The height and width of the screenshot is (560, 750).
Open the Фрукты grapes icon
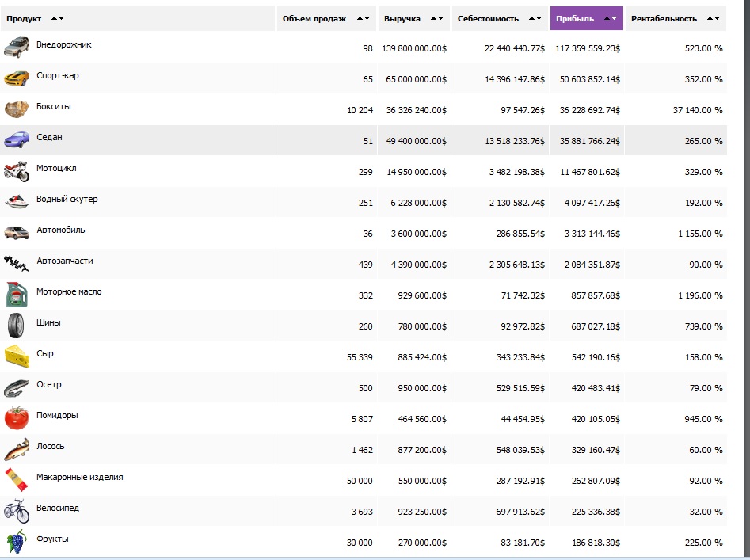click(17, 542)
